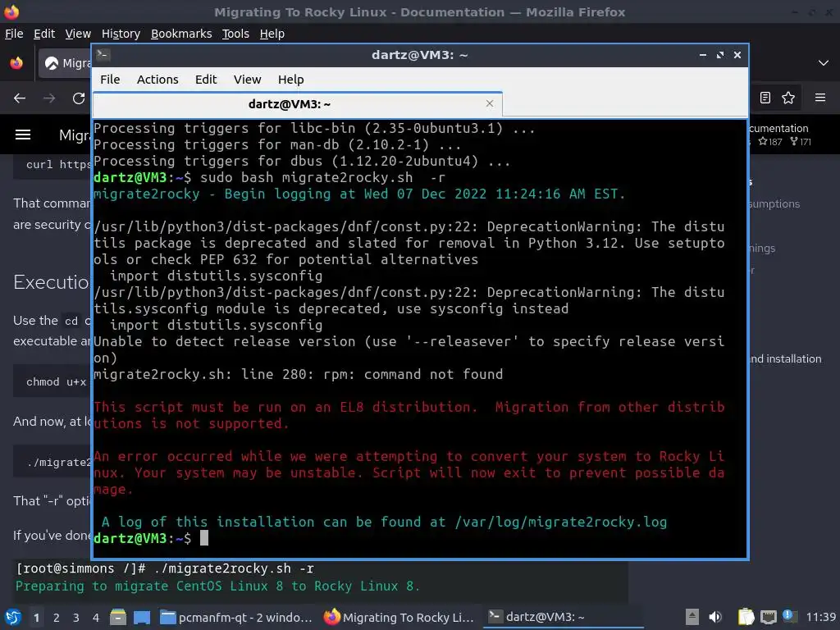Open the Firefox application hamburger menu

820,98
